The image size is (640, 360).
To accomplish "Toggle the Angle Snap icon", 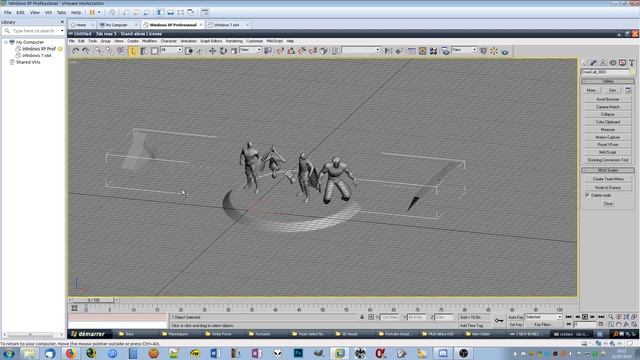I will tap(291, 51).
